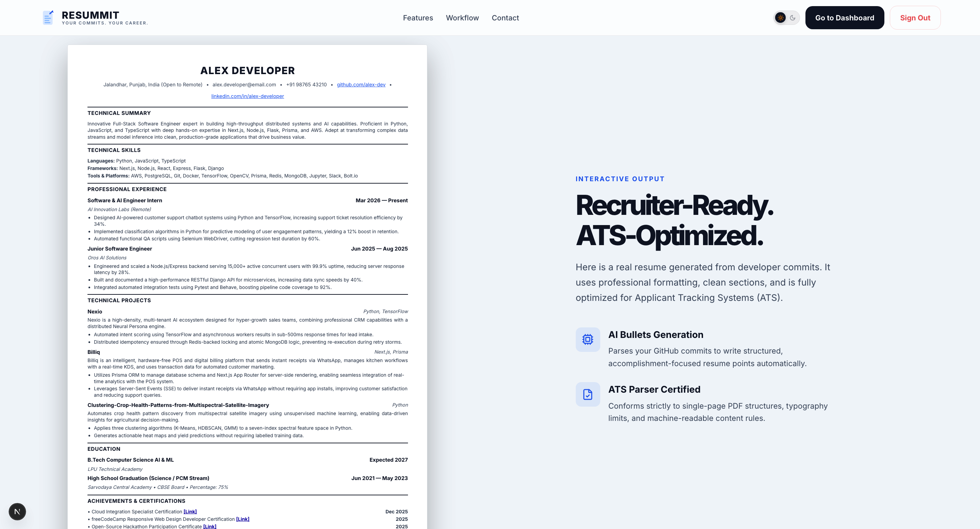
Task: Click the Languages skills row
Action: tap(136, 161)
